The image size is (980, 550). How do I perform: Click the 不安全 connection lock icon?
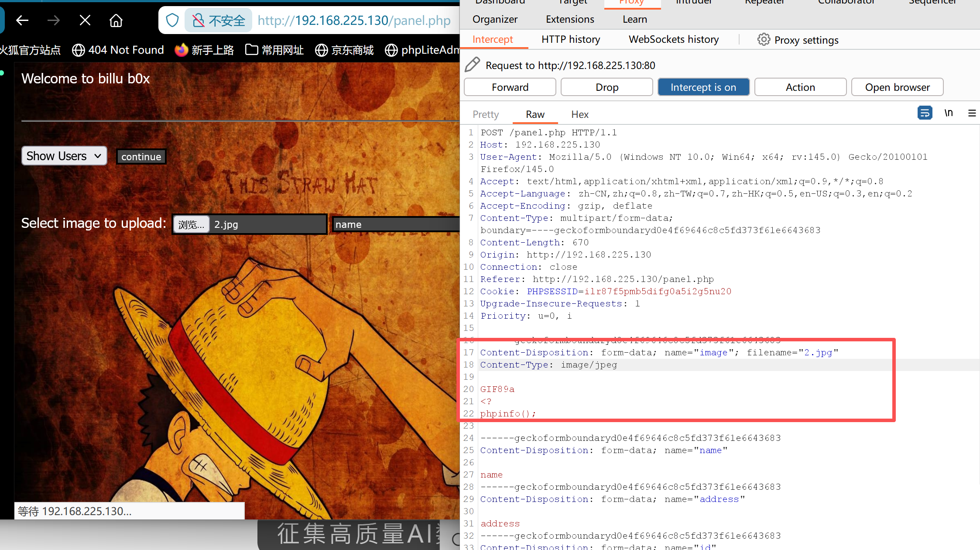coord(199,20)
